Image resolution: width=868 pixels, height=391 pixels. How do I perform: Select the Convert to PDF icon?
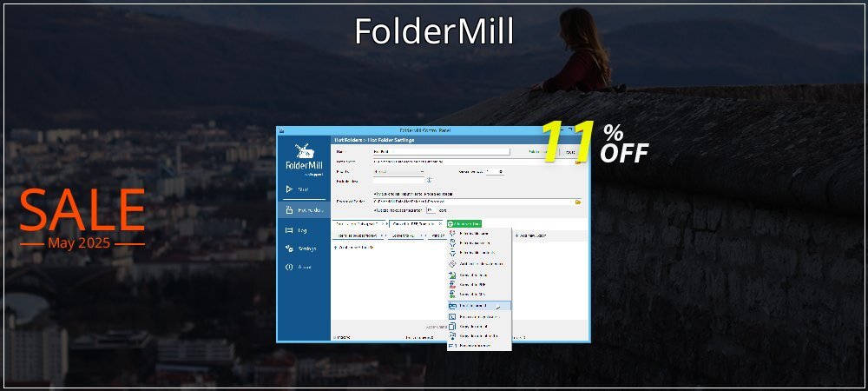452,284
